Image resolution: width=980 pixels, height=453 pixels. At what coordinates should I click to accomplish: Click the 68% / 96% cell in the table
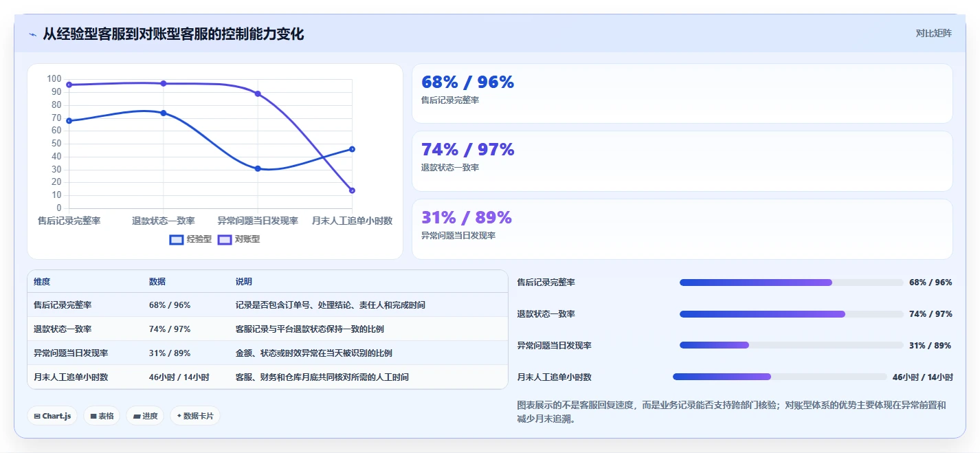tap(170, 305)
